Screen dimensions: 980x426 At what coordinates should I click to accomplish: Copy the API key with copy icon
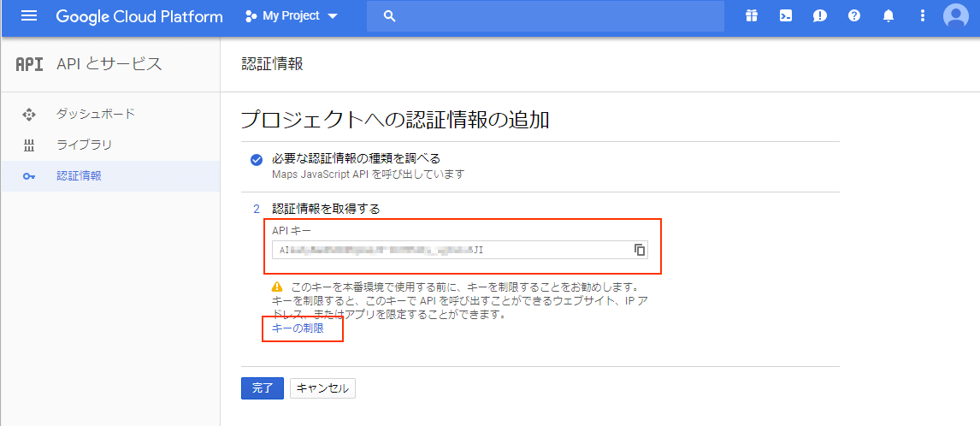[640, 250]
